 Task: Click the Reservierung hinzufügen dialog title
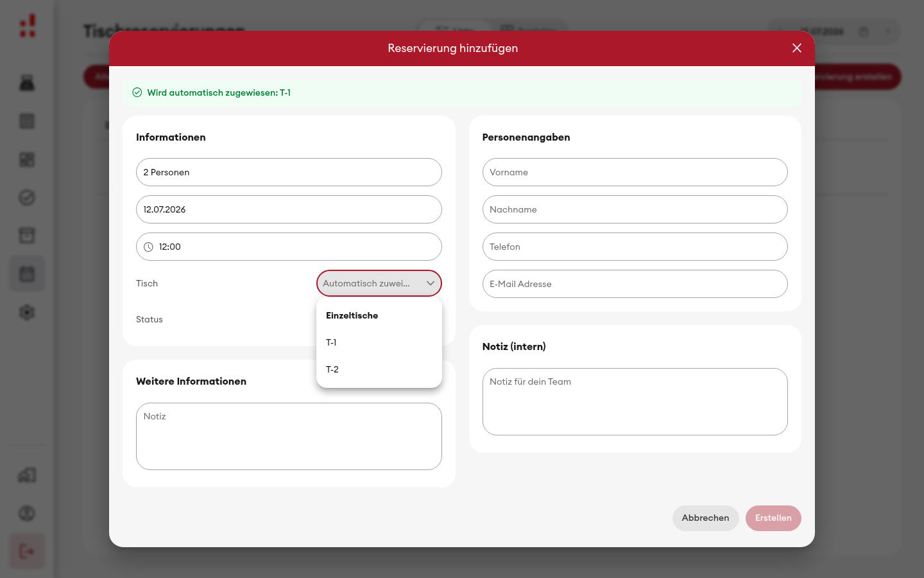pyautogui.click(x=453, y=48)
